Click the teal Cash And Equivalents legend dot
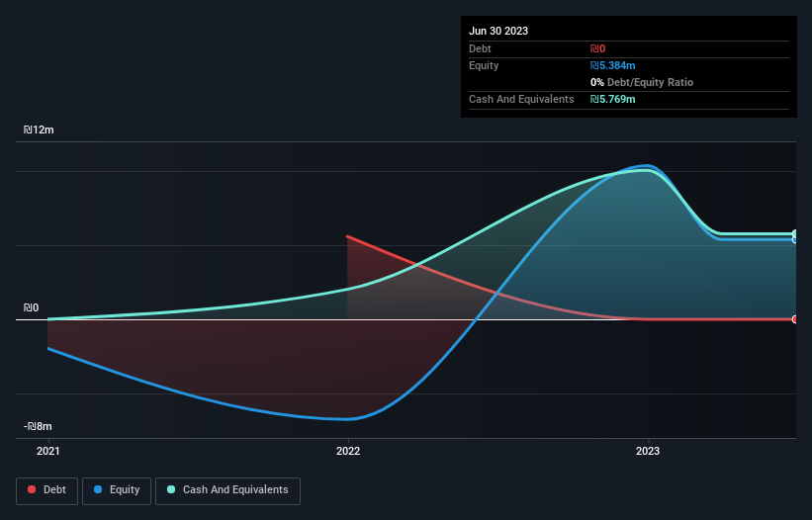 (171, 489)
